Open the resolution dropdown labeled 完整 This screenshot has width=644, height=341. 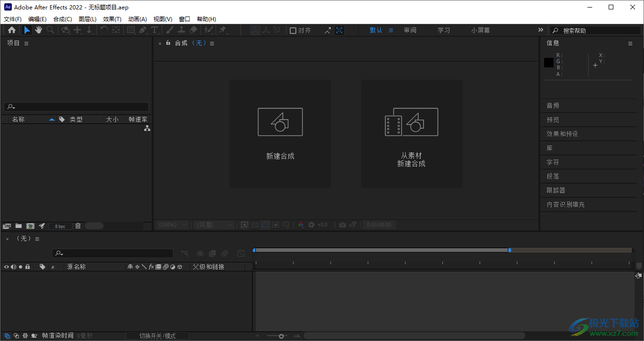[213, 225]
